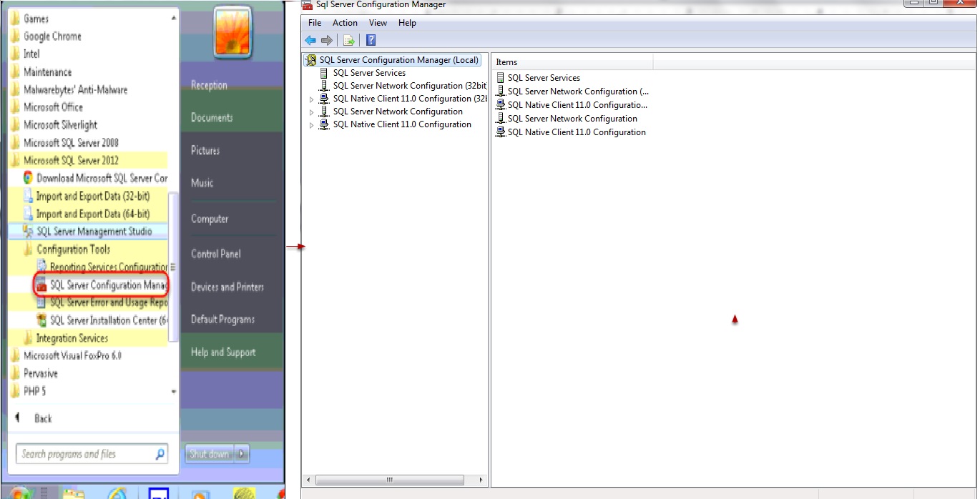Click the grey Forward arrow in toolbar

327,40
